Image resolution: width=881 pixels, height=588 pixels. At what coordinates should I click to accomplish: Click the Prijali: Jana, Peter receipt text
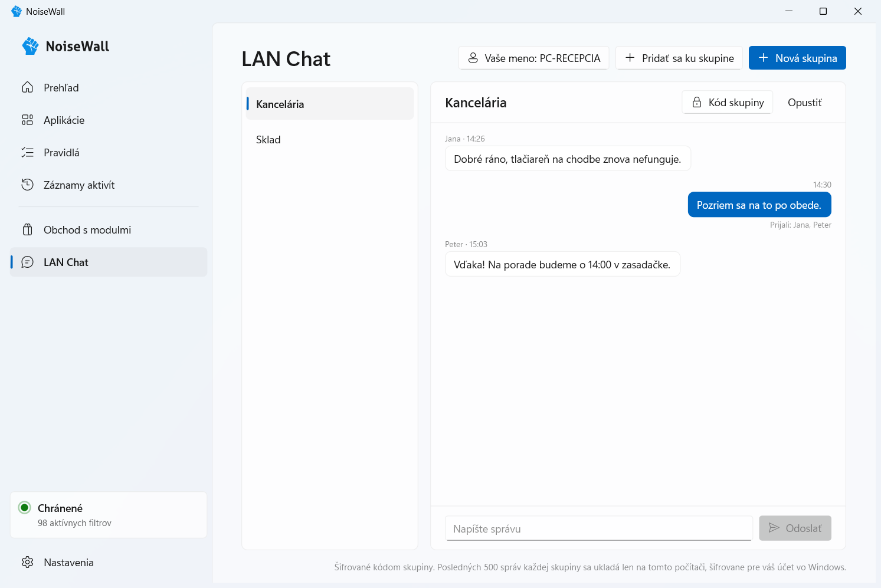click(801, 225)
